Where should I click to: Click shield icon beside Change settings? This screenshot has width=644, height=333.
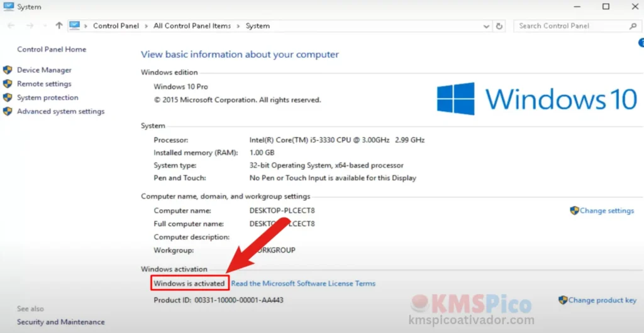coord(574,210)
